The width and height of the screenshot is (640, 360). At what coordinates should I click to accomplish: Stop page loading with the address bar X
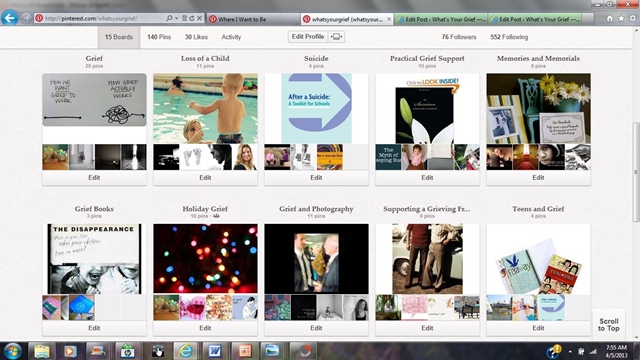(x=199, y=18)
